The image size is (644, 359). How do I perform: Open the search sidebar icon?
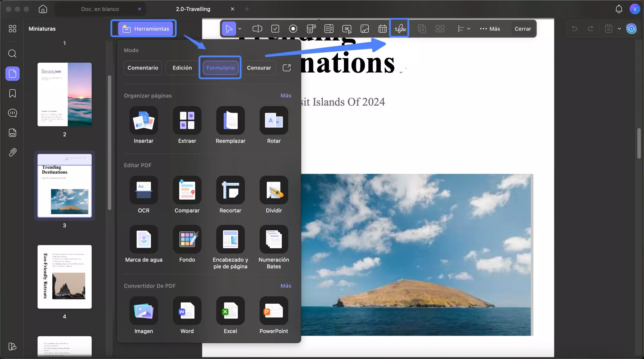point(12,54)
